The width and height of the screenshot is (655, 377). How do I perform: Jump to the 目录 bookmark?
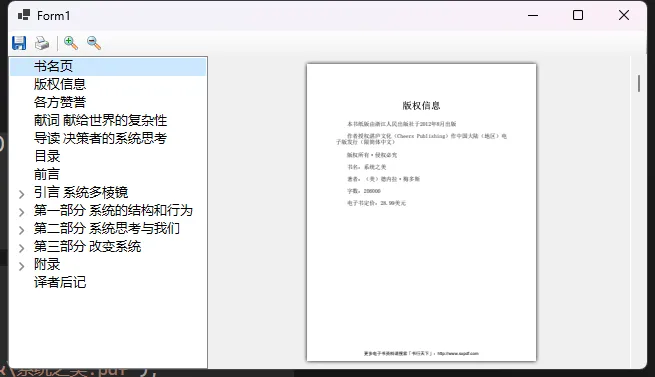coord(47,156)
